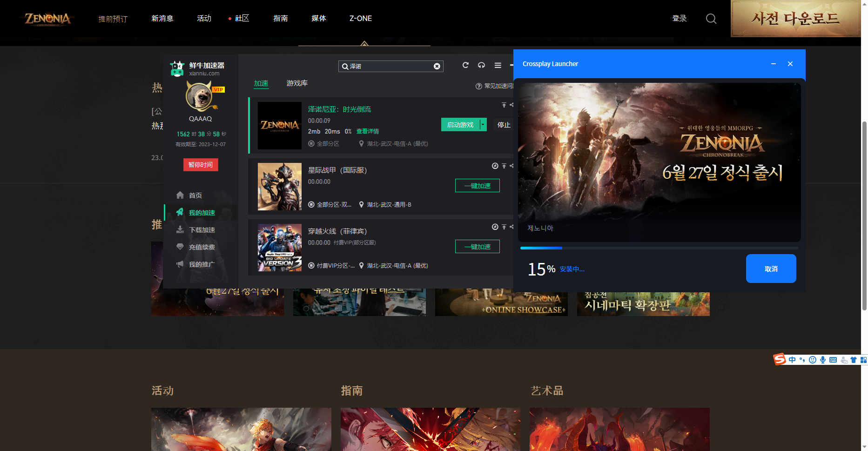Toggle Sogou Chinese/English mode 中
Image resolution: width=868 pixels, height=451 pixels.
pos(792,360)
